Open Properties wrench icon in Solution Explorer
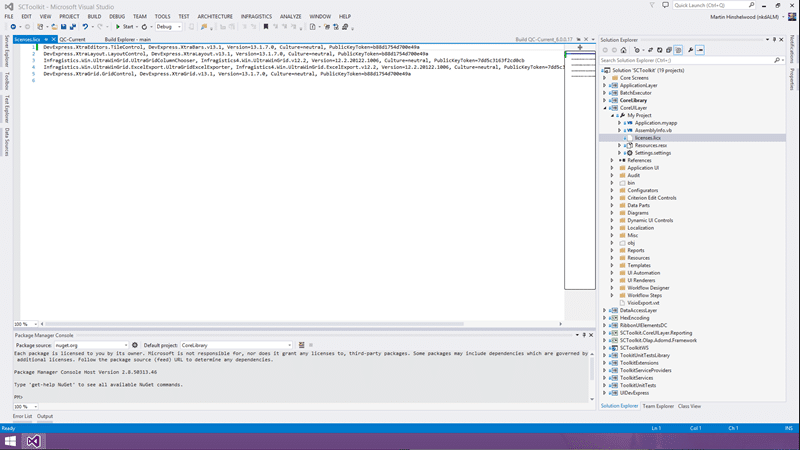This screenshot has width=800, height=450. coord(690,50)
